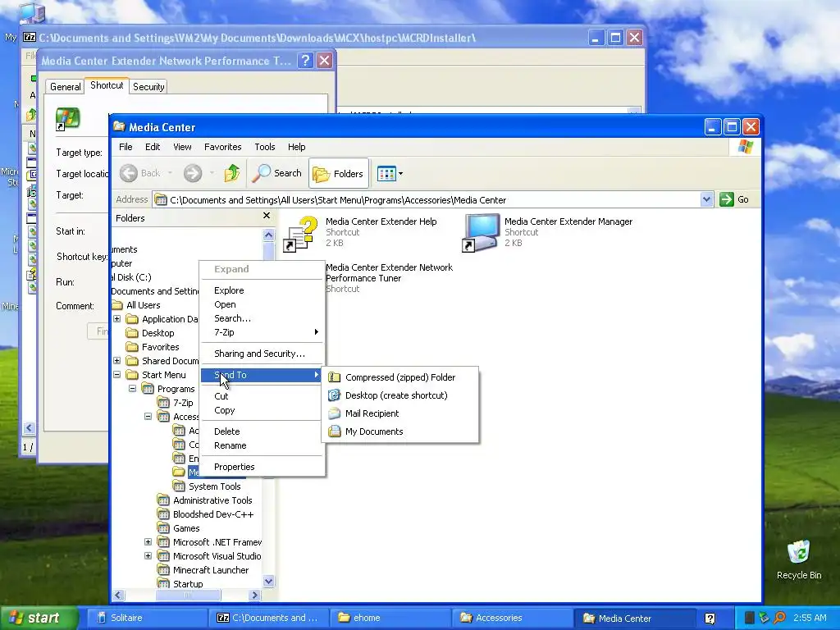840x630 pixels.
Task: Select the Games folder in tree
Action: click(x=186, y=527)
